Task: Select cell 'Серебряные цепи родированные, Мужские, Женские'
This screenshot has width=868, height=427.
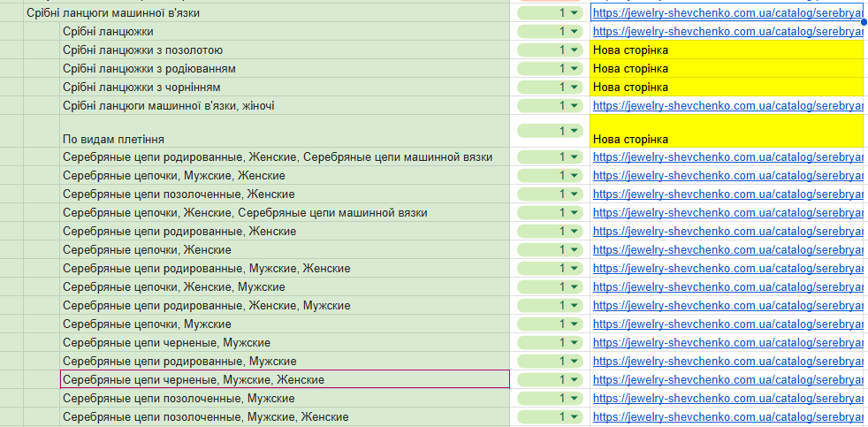Action: (x=286, y=269)
